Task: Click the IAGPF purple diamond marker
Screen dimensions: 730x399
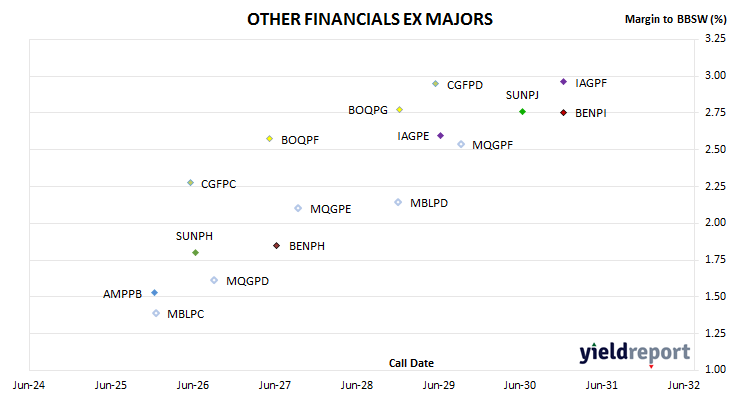Action: pos(563,82)
